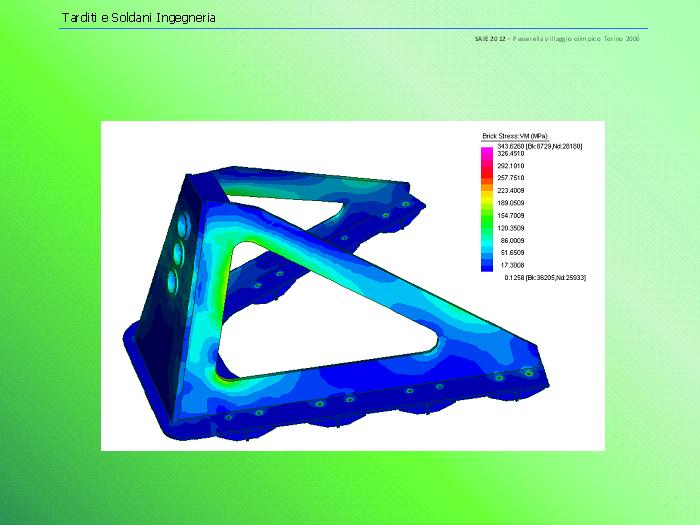This screenshot has height=525, width=700.
Task: Click the red band in the legend
Action: [487, 172]
